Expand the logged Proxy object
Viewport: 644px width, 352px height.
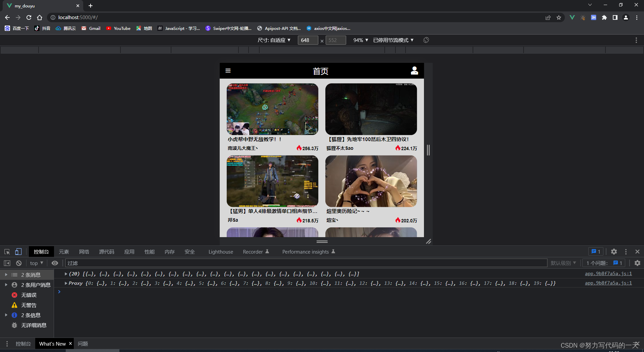point(66,283)
